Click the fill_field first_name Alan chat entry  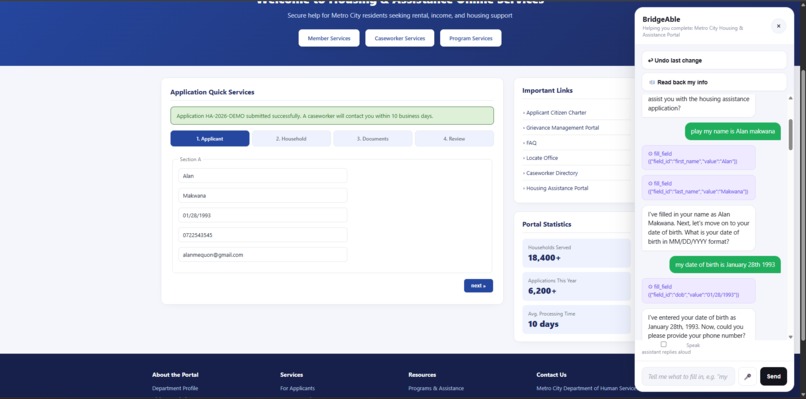tap(699, 157)
